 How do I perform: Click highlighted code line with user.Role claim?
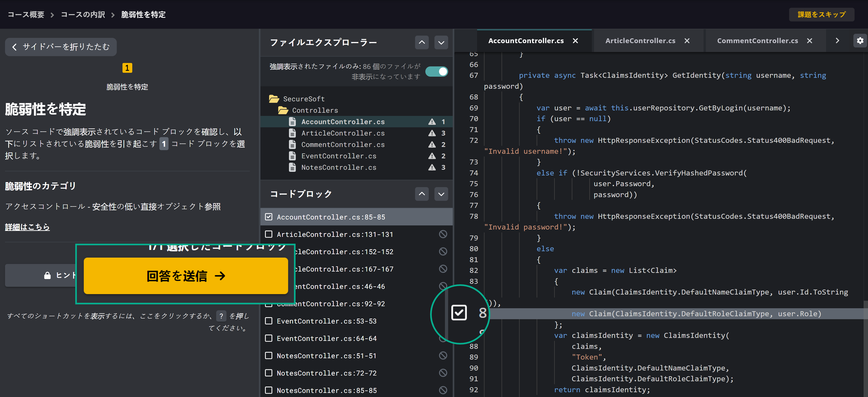tap(696, 314)
